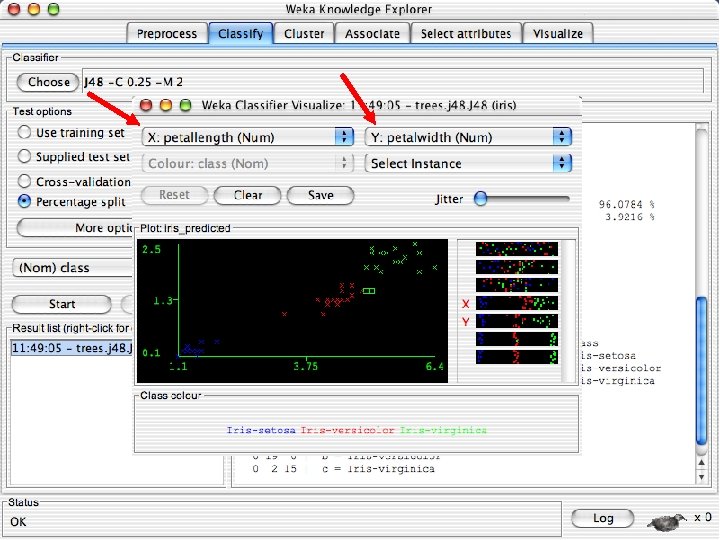This screenshot has width=720, height=540.
Task: Click the J48 classifier options field
Action: click(393, 82)
